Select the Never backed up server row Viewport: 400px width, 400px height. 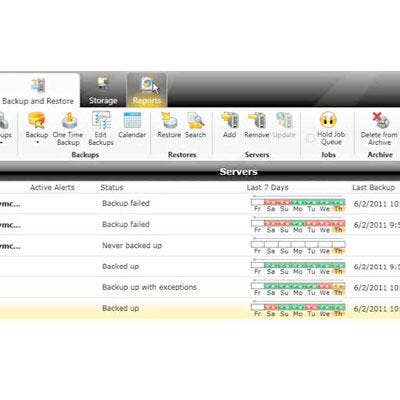pyautogui.click(x=200, y=246)
